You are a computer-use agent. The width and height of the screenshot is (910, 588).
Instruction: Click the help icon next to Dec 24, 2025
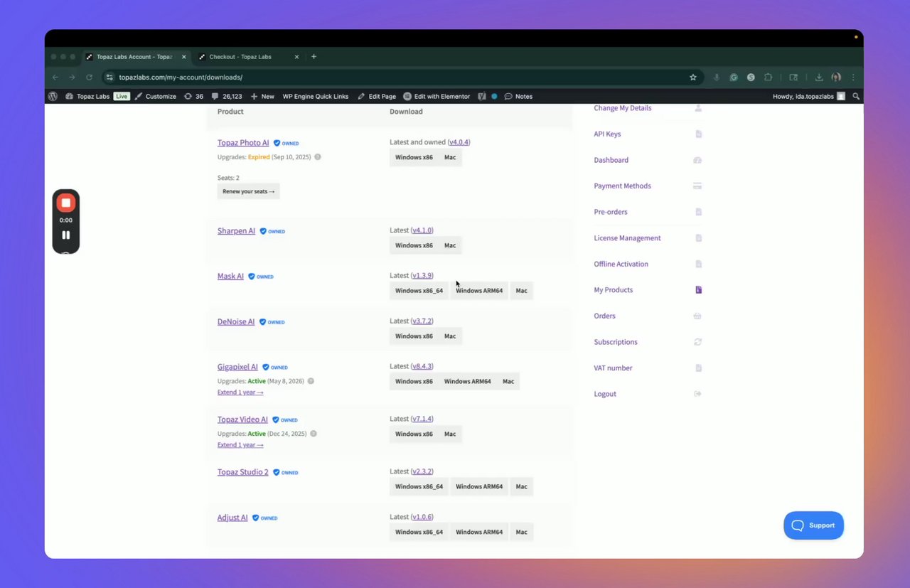[314, 434]
